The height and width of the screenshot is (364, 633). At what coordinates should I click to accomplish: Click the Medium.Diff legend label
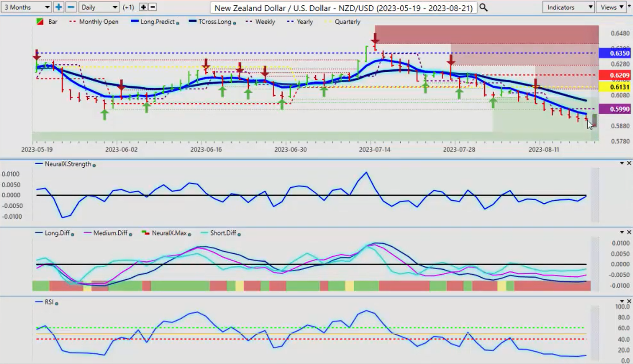click(x=110, y=233)
